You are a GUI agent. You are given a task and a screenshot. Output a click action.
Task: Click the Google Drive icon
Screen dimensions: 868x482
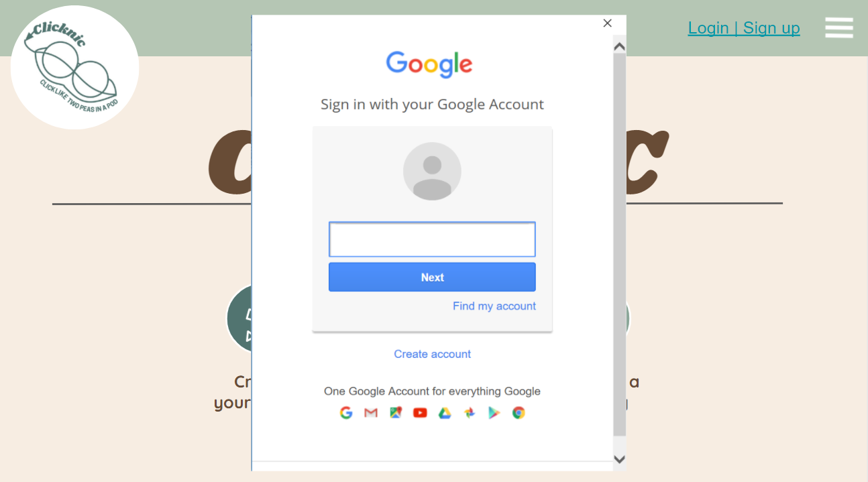point(445,413)
